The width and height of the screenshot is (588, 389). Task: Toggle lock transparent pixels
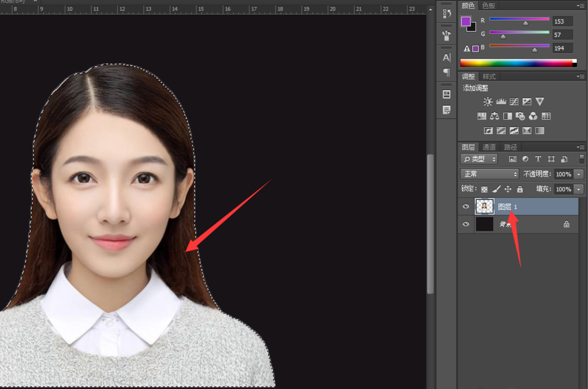pos(485,189)
